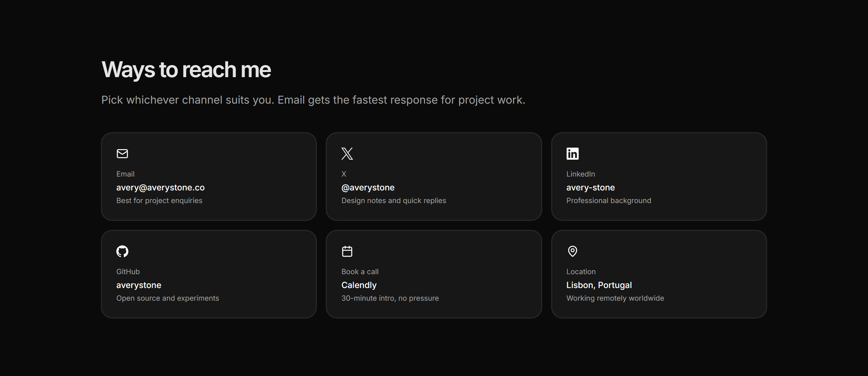Click the map pin Location icon
868x376 pixels.
573,251
